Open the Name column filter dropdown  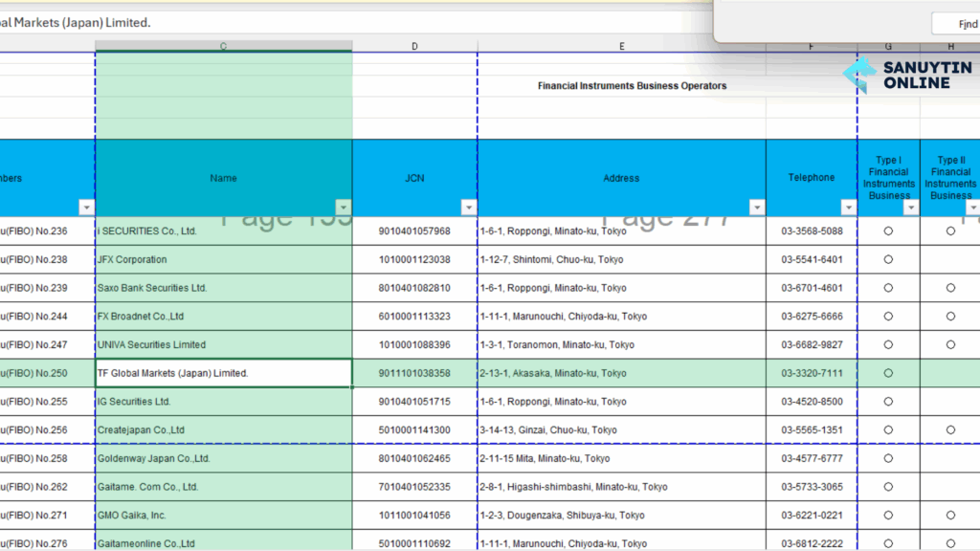tap(344, 208)
